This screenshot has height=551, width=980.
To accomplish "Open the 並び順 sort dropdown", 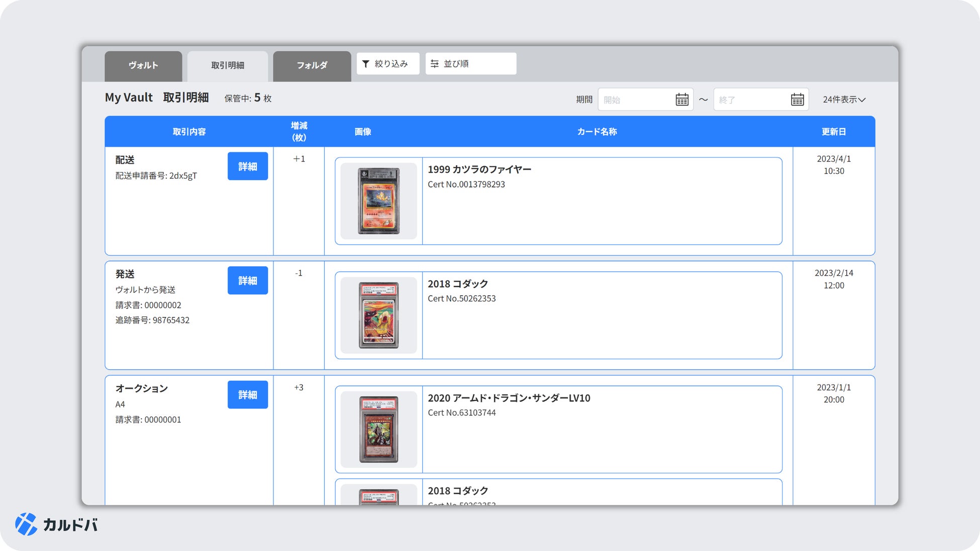I will pos(470,64).
